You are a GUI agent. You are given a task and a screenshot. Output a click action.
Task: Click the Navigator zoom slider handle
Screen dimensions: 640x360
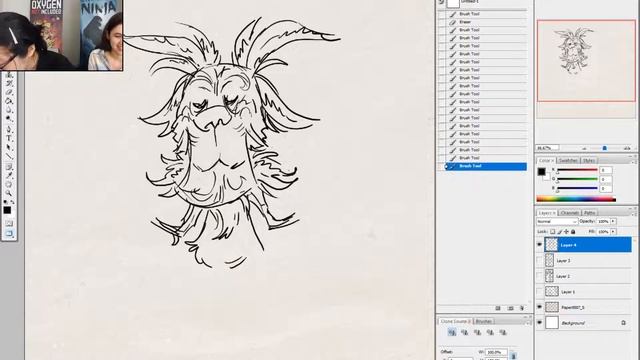coord(604,149)
